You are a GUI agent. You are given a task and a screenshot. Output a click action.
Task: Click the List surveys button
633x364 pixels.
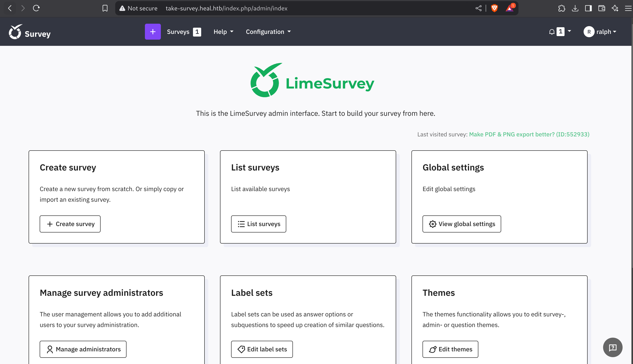click(259, 224)
